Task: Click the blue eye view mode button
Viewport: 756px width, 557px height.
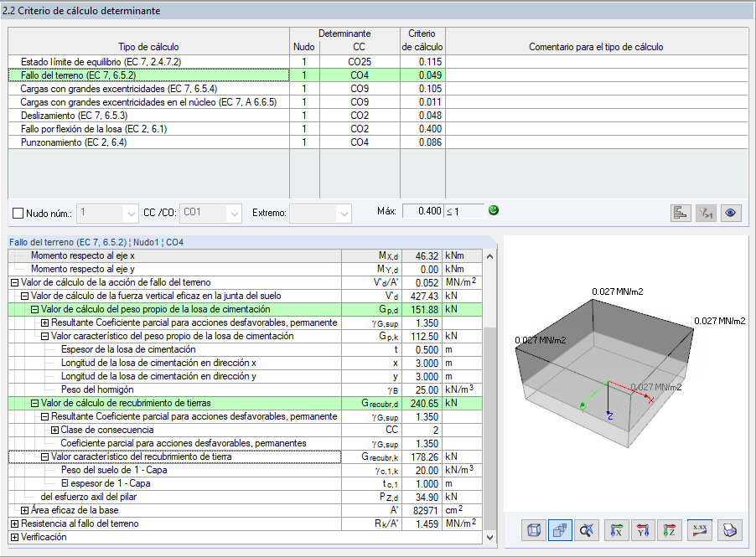Action: [x=731, y=213]
